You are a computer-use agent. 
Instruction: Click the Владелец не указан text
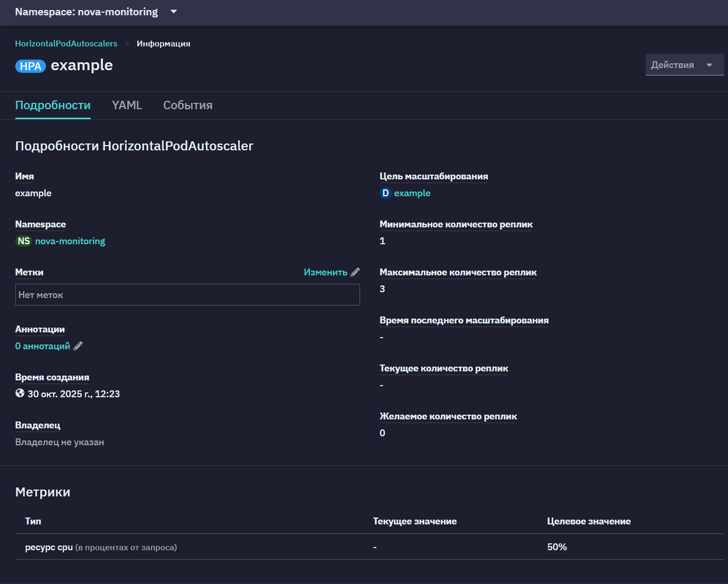pos(60,442)
